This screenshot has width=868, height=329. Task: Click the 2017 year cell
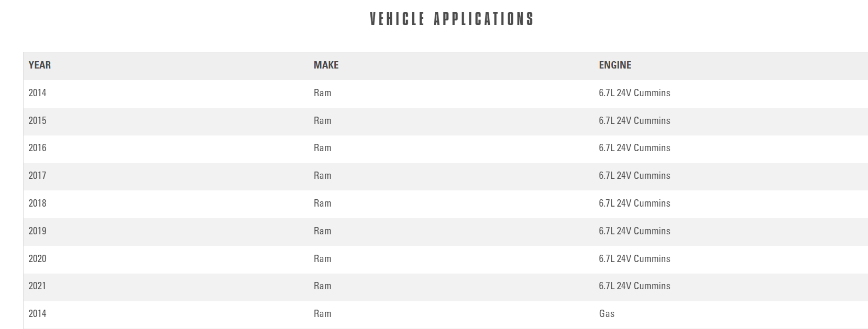click(37, 176)
